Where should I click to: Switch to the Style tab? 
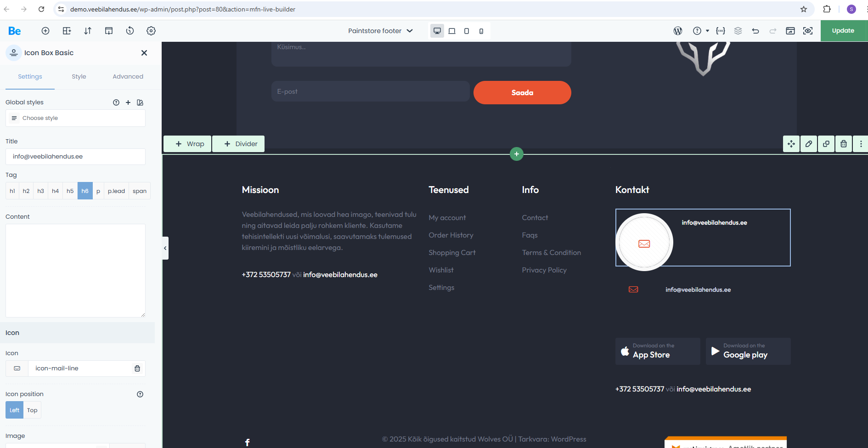tap(79, 77)
